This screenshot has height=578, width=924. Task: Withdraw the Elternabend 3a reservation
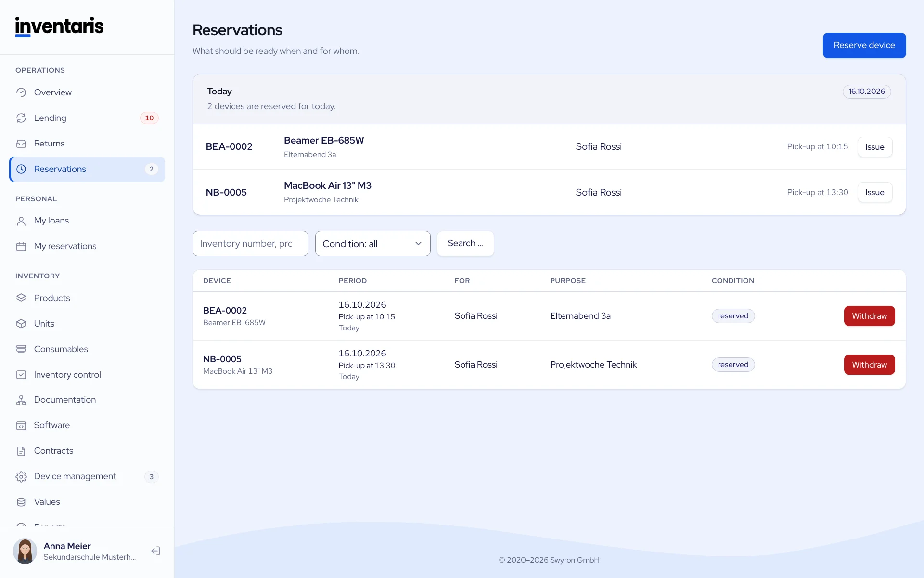869,316
